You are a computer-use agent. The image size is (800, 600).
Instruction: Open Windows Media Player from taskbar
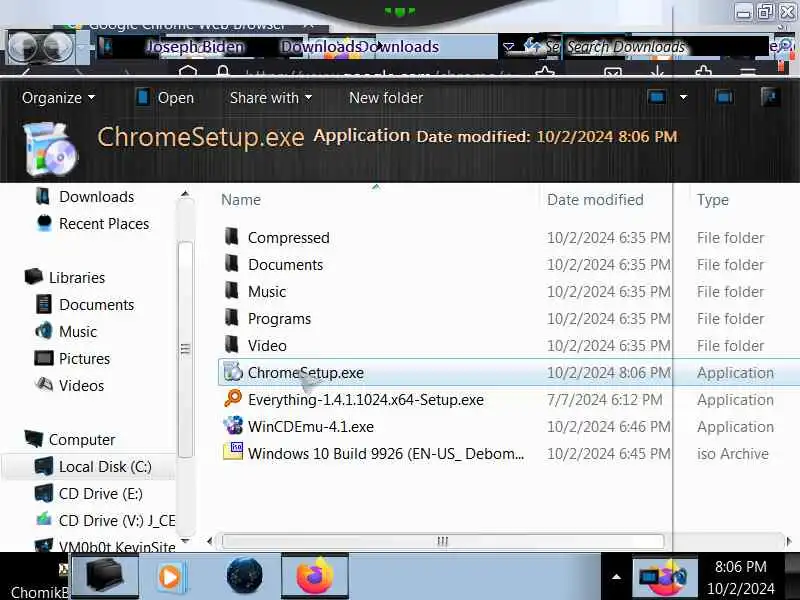pos(171,577)
